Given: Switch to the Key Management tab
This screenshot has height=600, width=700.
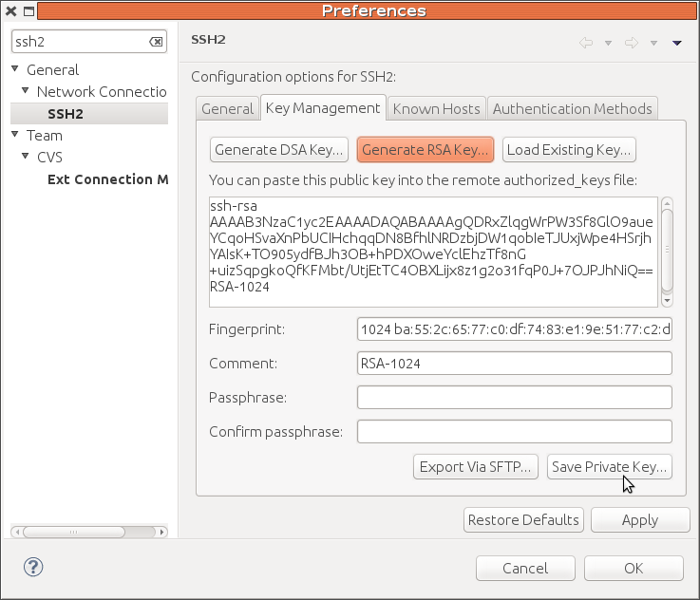Looking at the screenshot, I should point(323,108).
